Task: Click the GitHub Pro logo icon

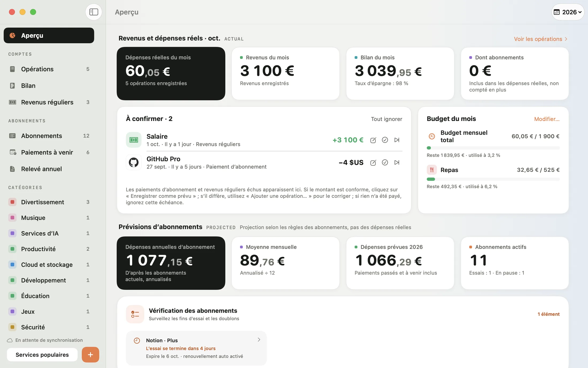Action: pyautogui.click(x=134, y=162)
